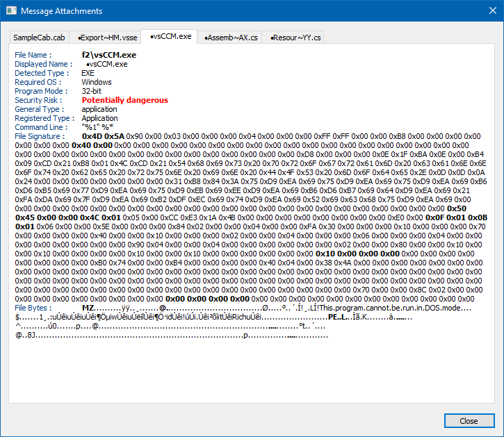
Task: Open the •Export~HM.vsse tab
Action: pos(107,38)
